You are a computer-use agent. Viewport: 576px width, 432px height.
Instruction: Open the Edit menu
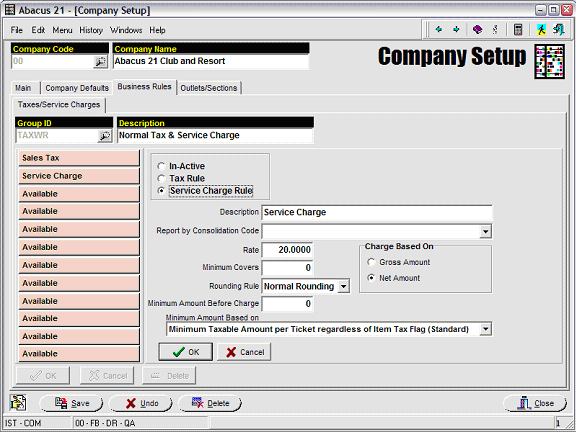point(38,30)
